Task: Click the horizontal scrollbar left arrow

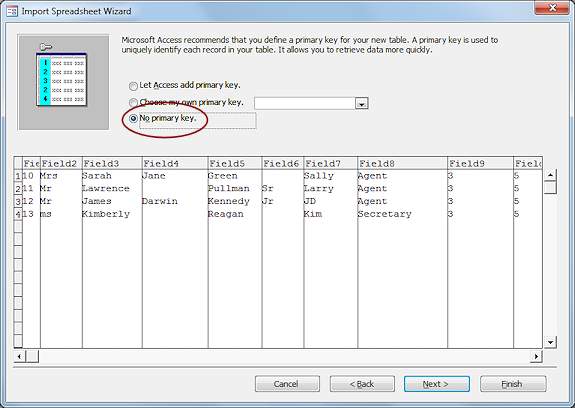Action: 19,356
